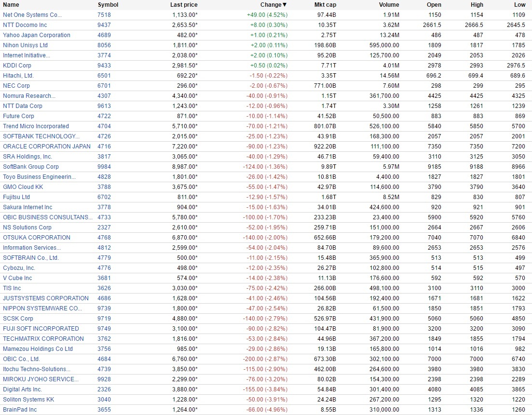Image resolution: width=532 pixels, height=415 pixels.
Task: Click ticker symbol 4716
Action: [x=104, y=147]
